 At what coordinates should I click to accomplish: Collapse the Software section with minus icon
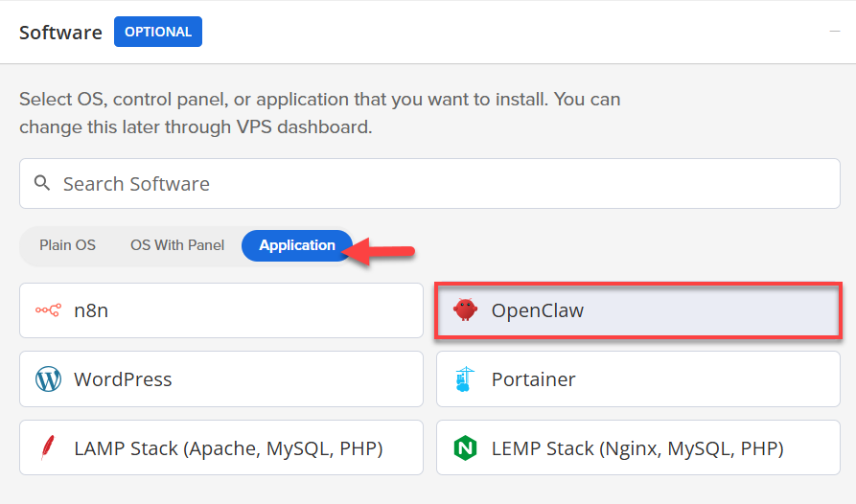coord(835,32)
